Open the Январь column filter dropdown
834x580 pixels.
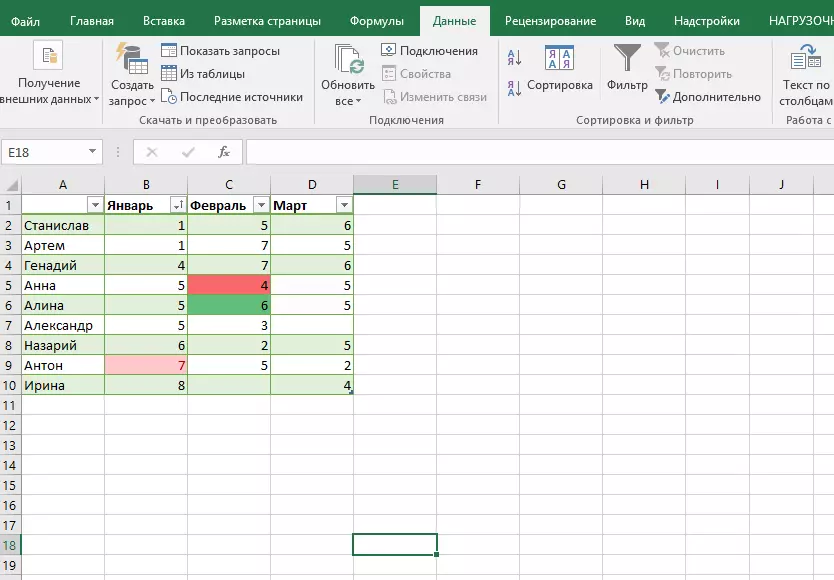pyautogui.click(x=177, y=205)
